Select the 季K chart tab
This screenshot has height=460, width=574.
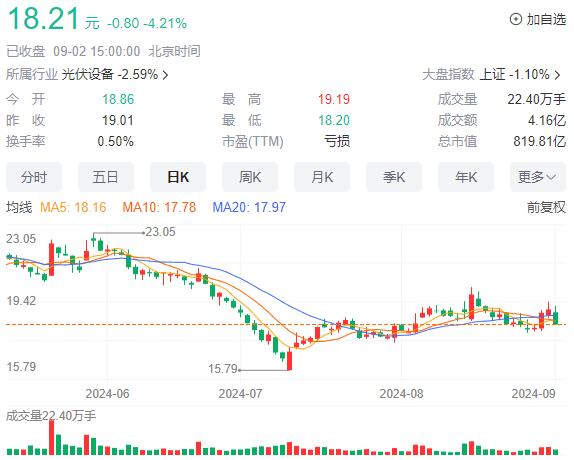tap(394, 177)
